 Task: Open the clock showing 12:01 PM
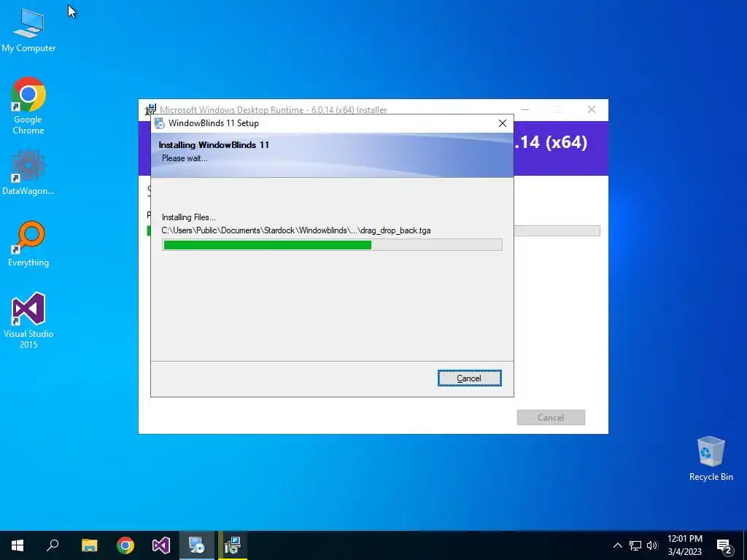click(684, 545)
